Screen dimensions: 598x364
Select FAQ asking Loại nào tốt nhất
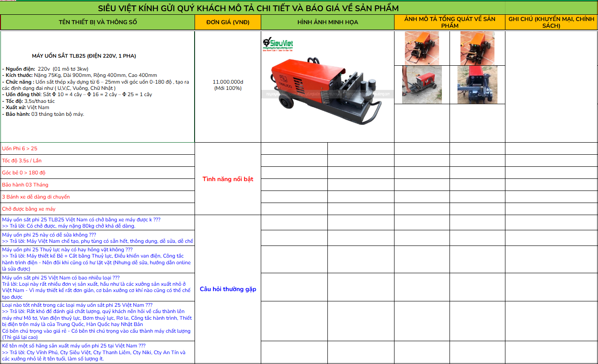98,321
